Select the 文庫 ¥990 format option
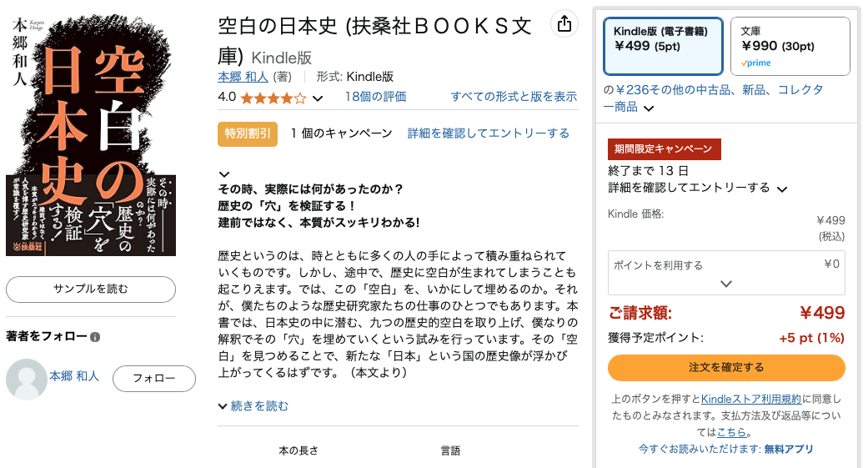Viewport: 868px width, 468px height. 790,46
